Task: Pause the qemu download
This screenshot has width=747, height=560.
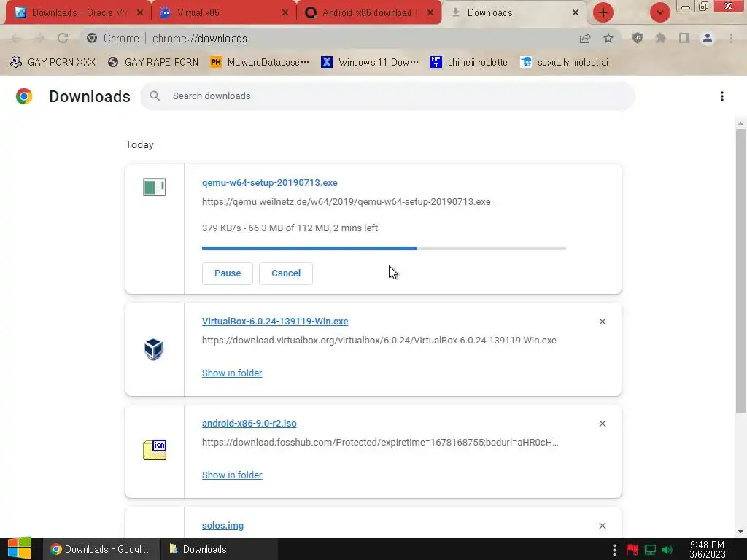Action: pyautogui.click(x=228, y=273)
